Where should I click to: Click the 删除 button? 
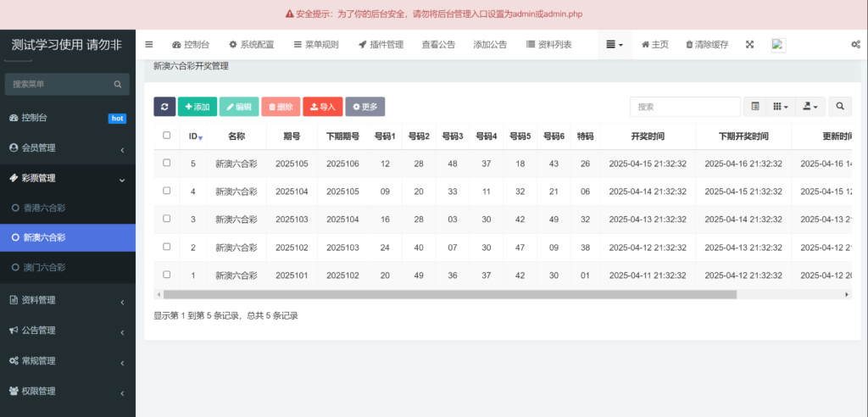click(281, 107)
